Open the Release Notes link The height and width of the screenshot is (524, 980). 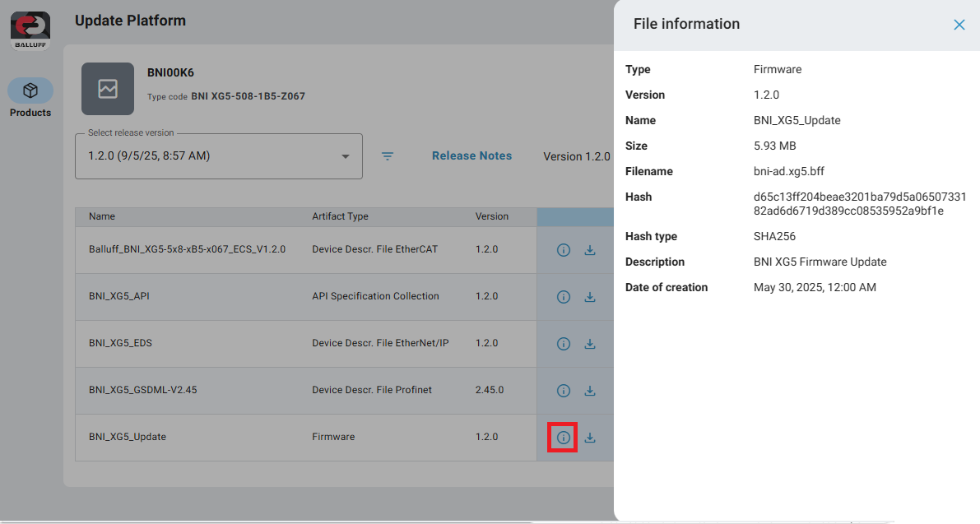click(x=471, y=156)
